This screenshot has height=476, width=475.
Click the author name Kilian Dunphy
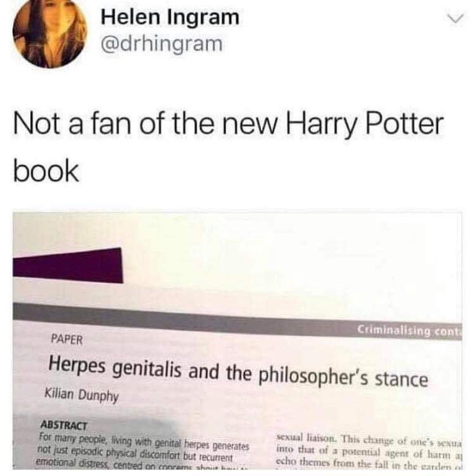(x=82, y=396)
